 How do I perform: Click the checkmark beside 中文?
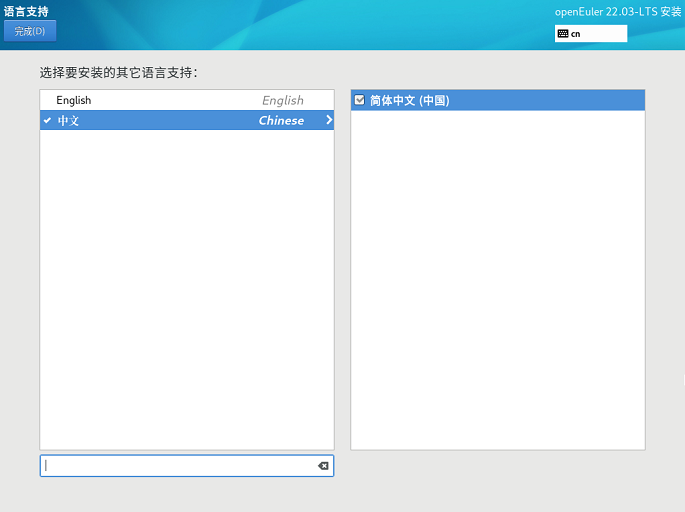pos(47,120)
